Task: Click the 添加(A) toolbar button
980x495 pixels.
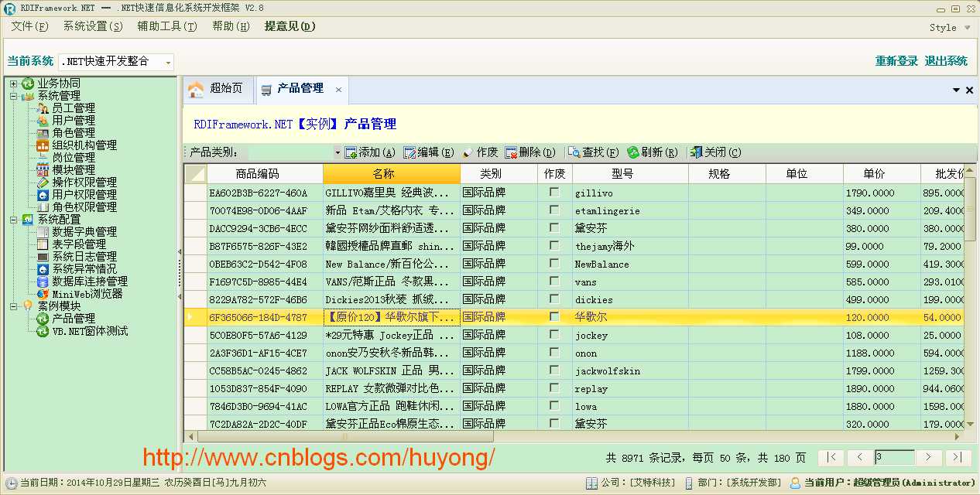Action: pos(370,152)
